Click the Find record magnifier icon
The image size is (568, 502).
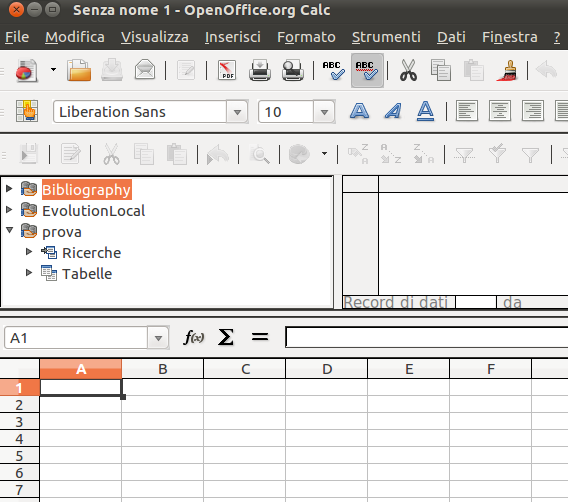259,154
